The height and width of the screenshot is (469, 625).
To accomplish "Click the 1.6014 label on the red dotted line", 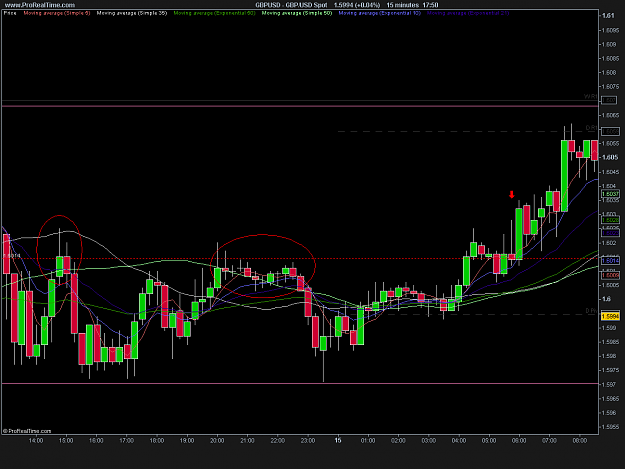I will tap(12, 255).
